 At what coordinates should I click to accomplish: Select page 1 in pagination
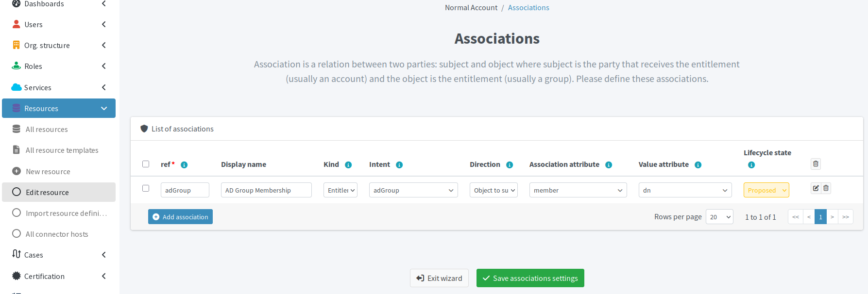click(x=820, y=217)
